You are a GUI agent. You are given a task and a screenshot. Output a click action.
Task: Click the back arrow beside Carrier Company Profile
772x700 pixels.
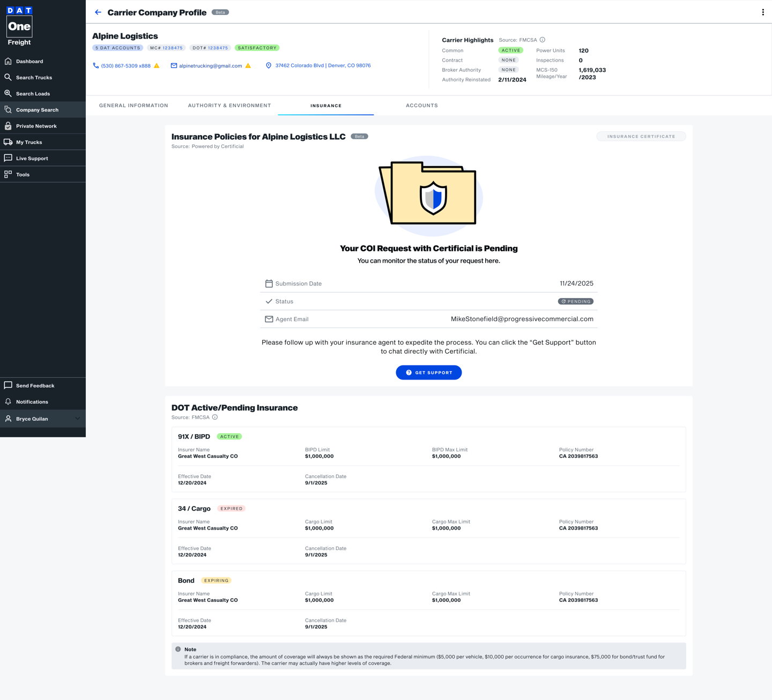98,12
